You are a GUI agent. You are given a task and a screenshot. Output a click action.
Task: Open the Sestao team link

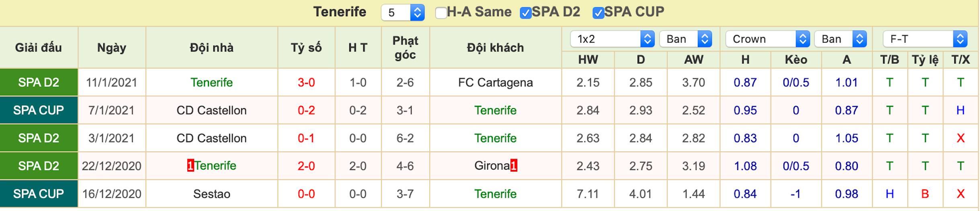pos(211,194)
